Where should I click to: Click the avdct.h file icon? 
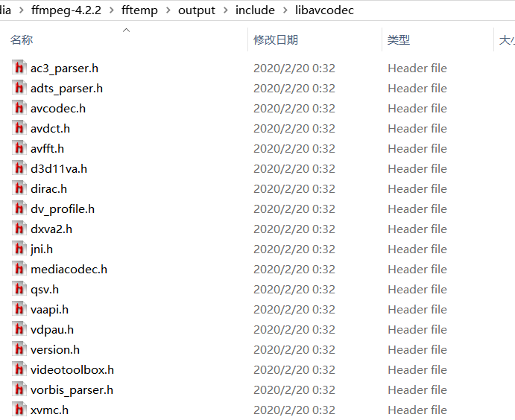click(19, 128)
